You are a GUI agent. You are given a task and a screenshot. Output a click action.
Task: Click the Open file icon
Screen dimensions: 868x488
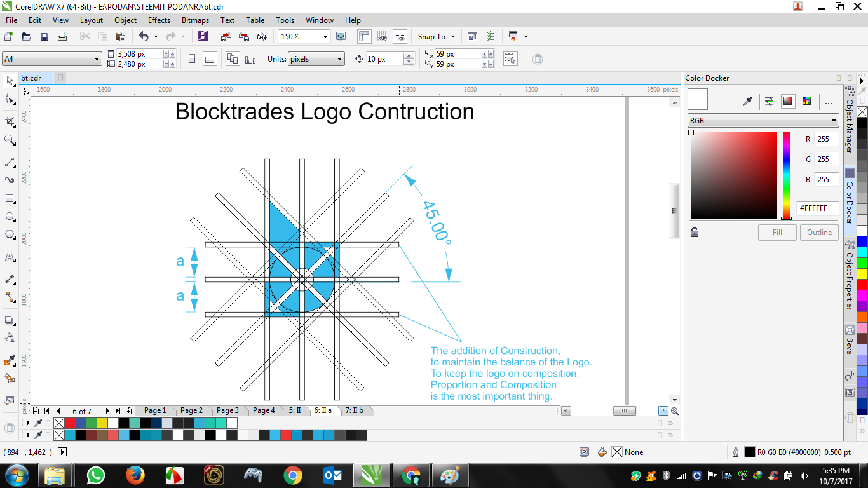coord(26,36)
